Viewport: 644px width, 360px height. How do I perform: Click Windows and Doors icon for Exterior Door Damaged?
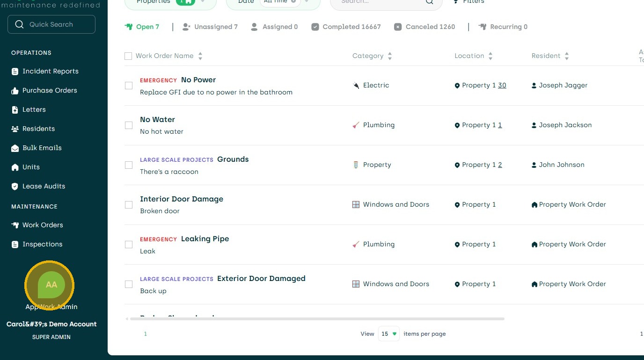point(356,284)
